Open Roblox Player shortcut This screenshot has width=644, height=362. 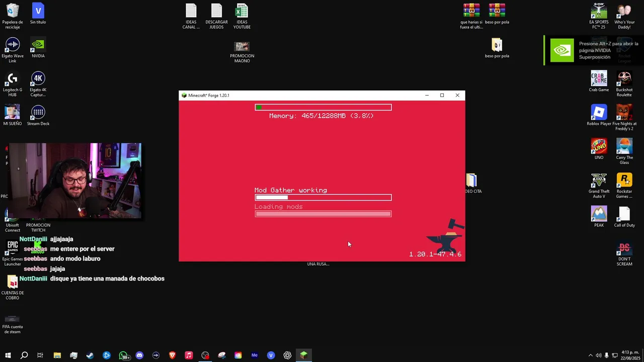tap(599, 115)
